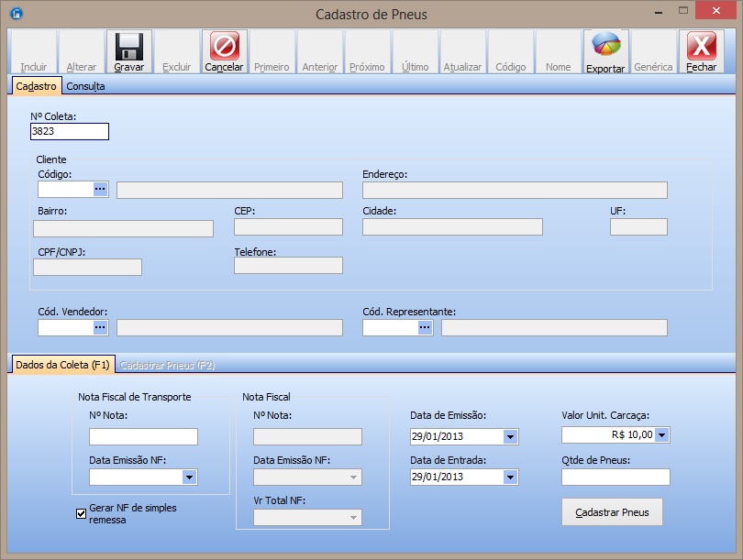This screenshot has height=560, width=743.
Task: Expand the Data de Entrada date dropdown
Action: coord(510,477)
